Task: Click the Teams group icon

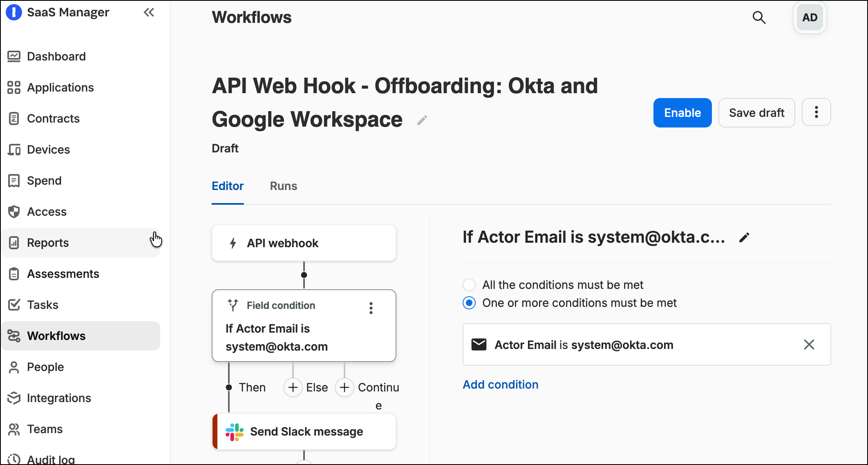Action: click(x=14, y=429)
